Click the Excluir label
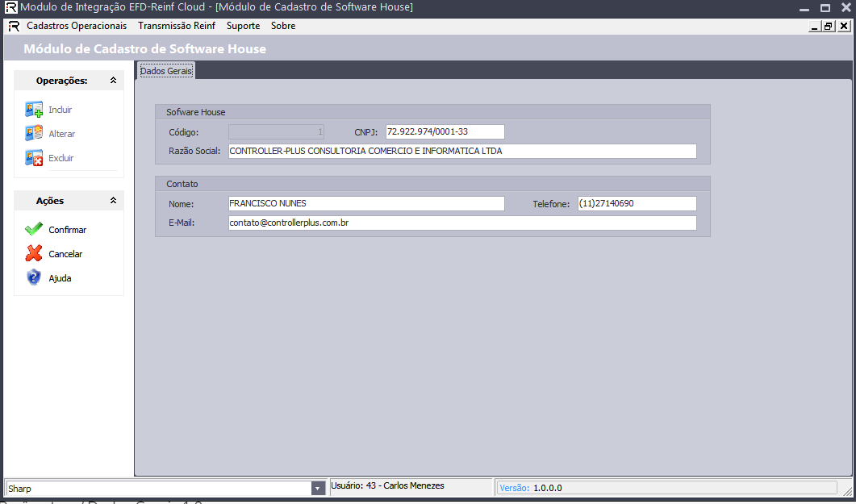This screenshot has height=504, width=856. click(x=61, y=158)
